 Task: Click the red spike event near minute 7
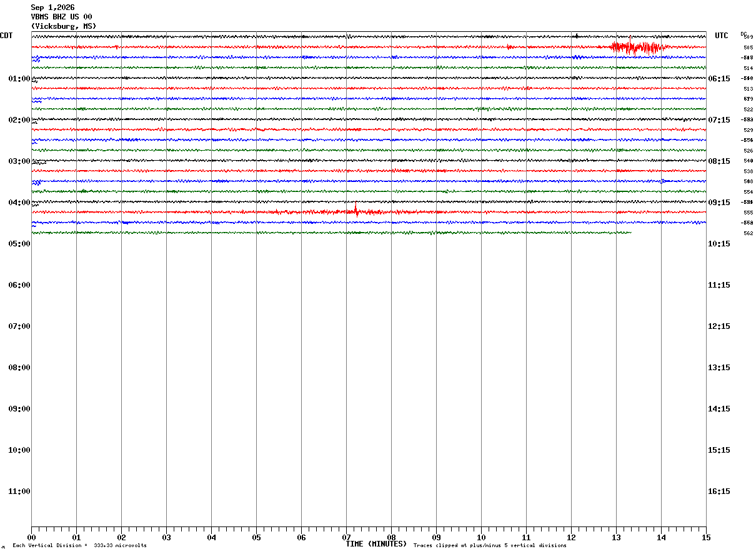coord(356,211)
